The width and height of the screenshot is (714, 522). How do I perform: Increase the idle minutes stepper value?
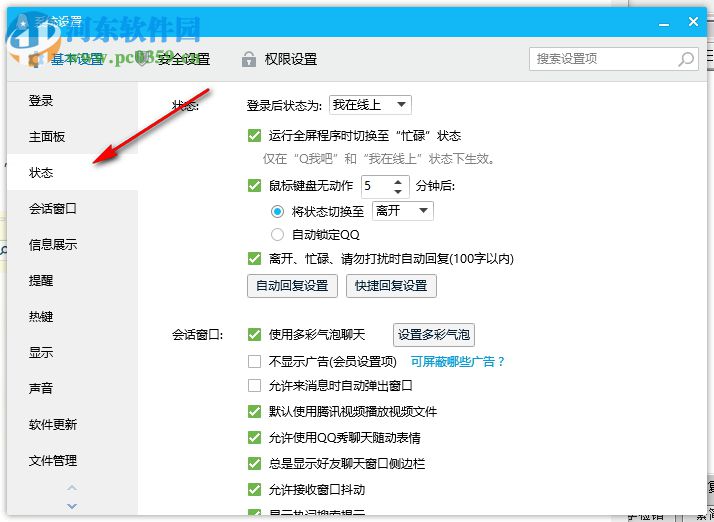click(398, 182)
